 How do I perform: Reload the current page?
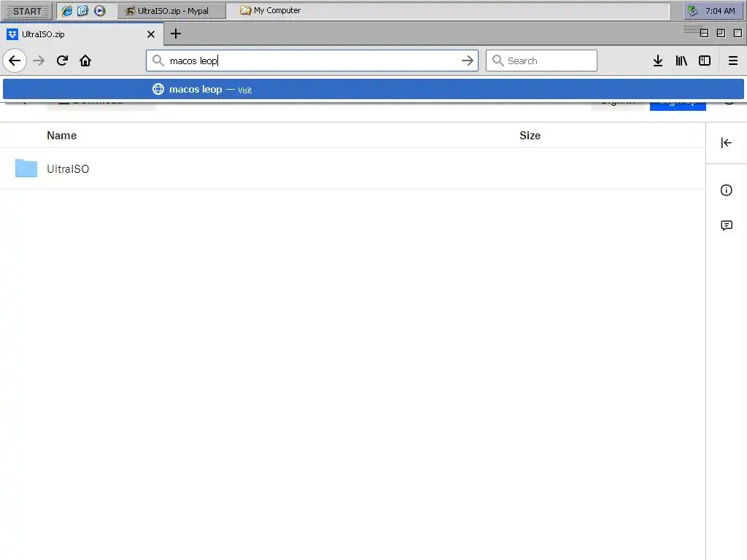point(62,61)
